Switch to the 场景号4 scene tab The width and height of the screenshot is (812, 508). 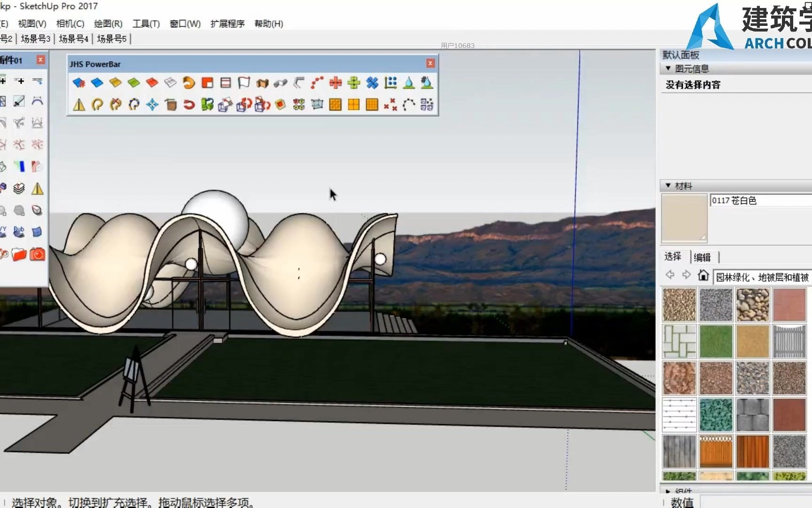73,39
